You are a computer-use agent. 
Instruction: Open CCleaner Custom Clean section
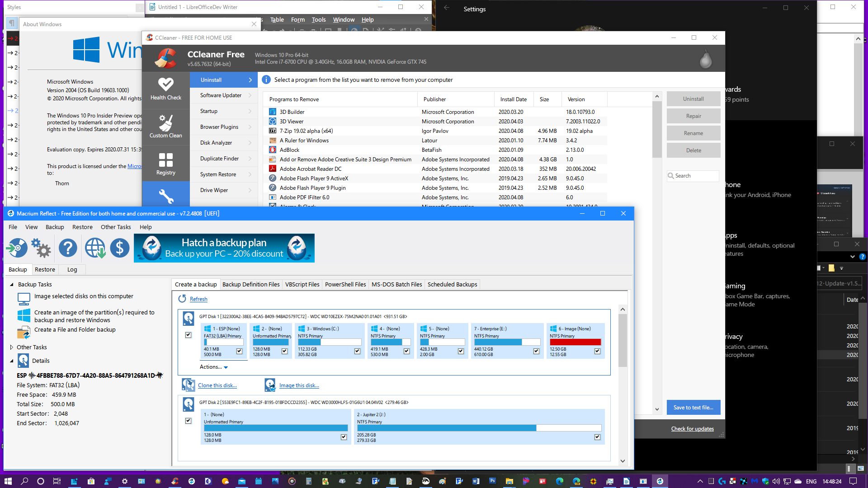click(166, 126)
